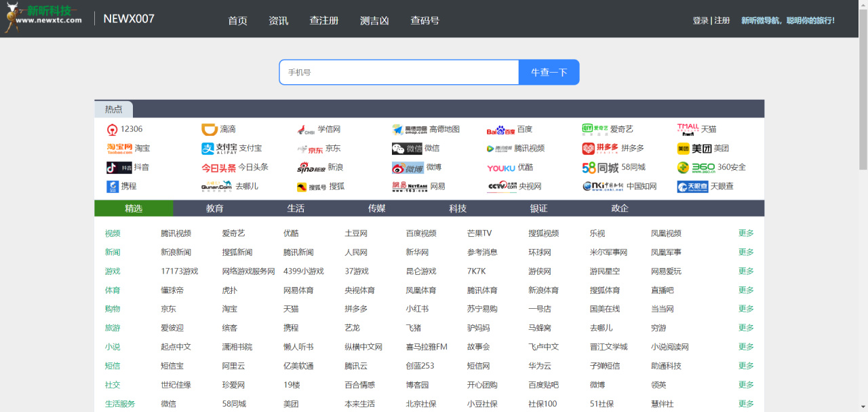
Task: Click the Pinduoduo 拼多多 logo in hot sites
Action: [600, 149]
